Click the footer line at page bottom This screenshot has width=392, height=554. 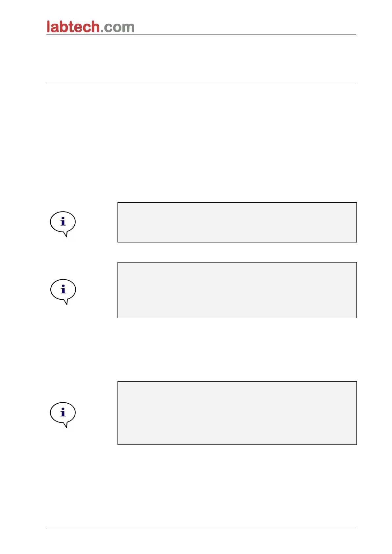click(x=201, y=528)
